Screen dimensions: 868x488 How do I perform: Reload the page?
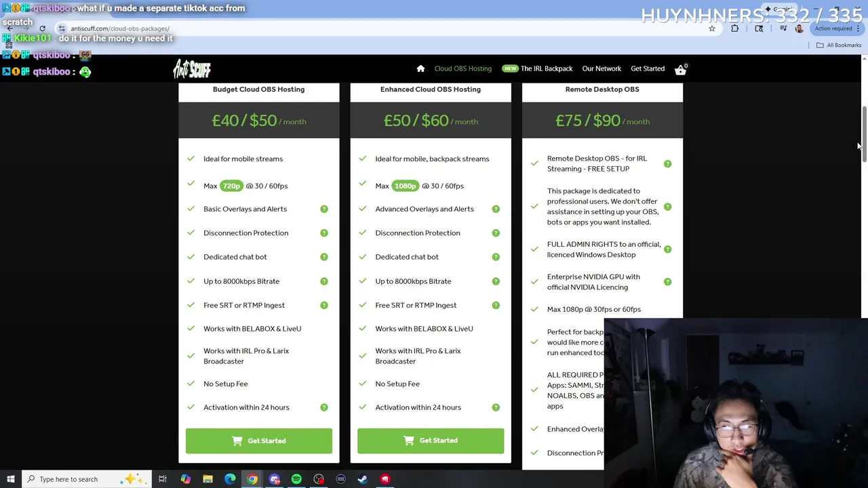[x=42, y=28]
